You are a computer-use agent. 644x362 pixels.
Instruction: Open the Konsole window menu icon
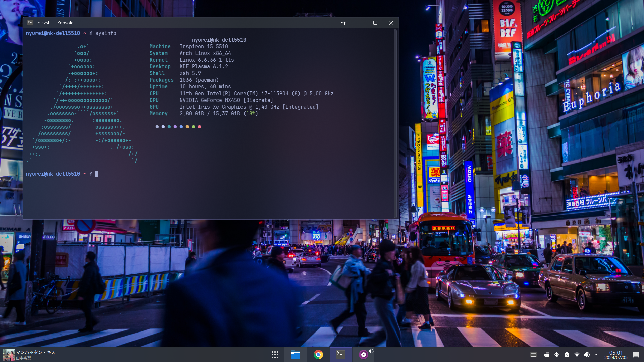[x=30, y=23]
